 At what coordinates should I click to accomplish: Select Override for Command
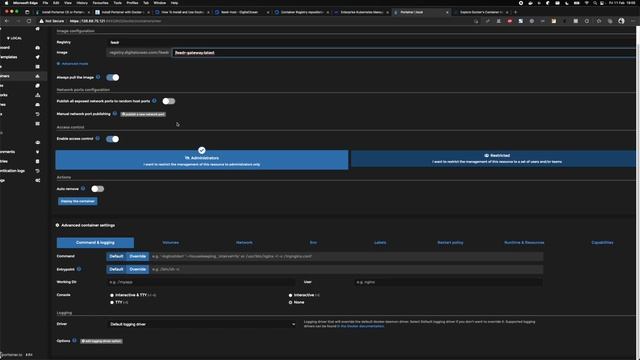tap(138, 256)
